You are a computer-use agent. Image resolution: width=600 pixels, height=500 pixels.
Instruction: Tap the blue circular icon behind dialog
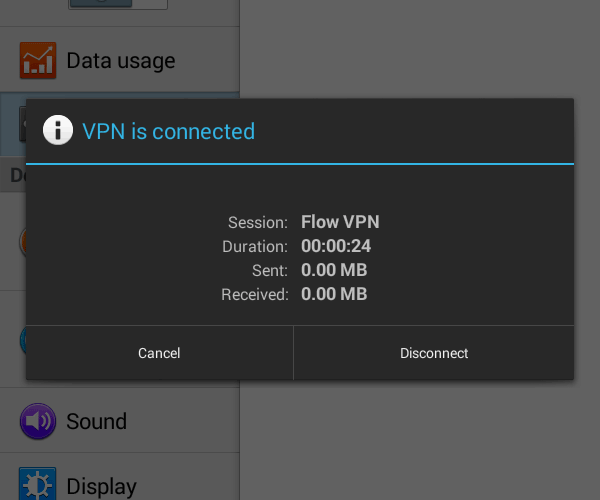pyautogui.click(x=23, y=340)
